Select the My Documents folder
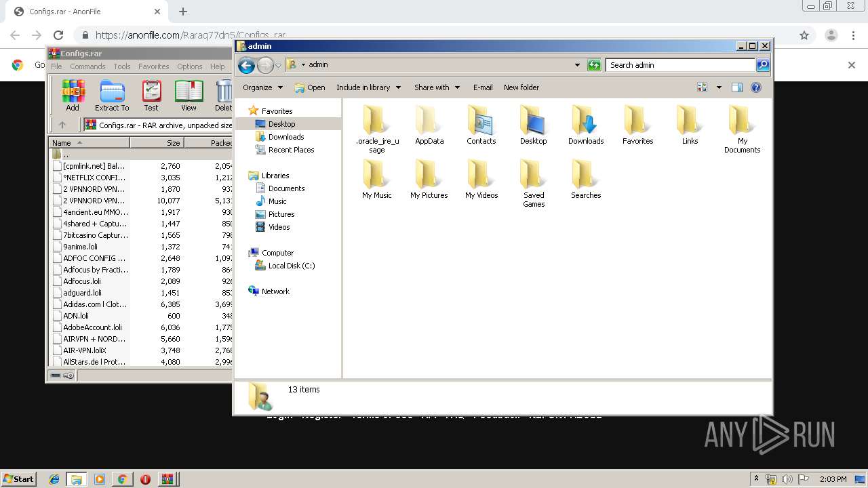868x488 pixels. 743,129
